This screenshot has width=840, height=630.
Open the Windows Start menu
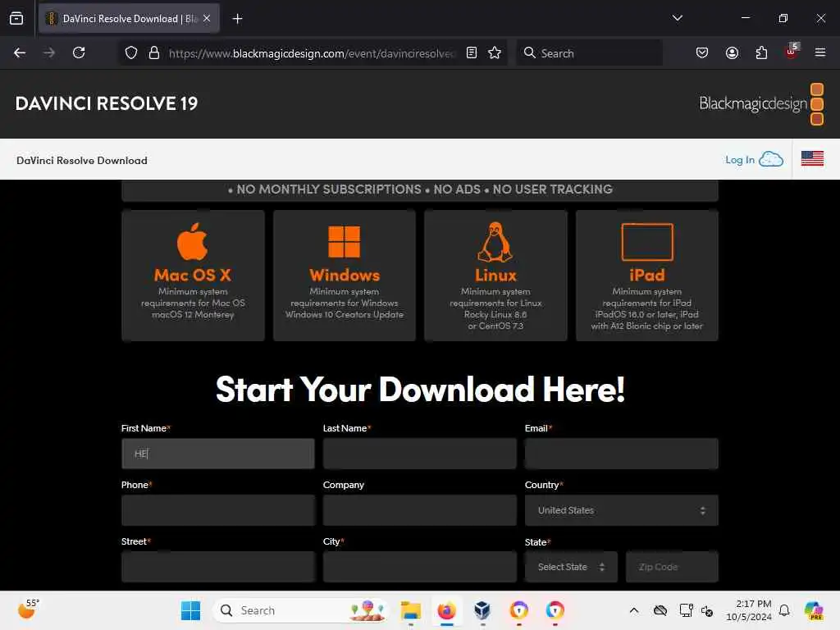point(190,610)
